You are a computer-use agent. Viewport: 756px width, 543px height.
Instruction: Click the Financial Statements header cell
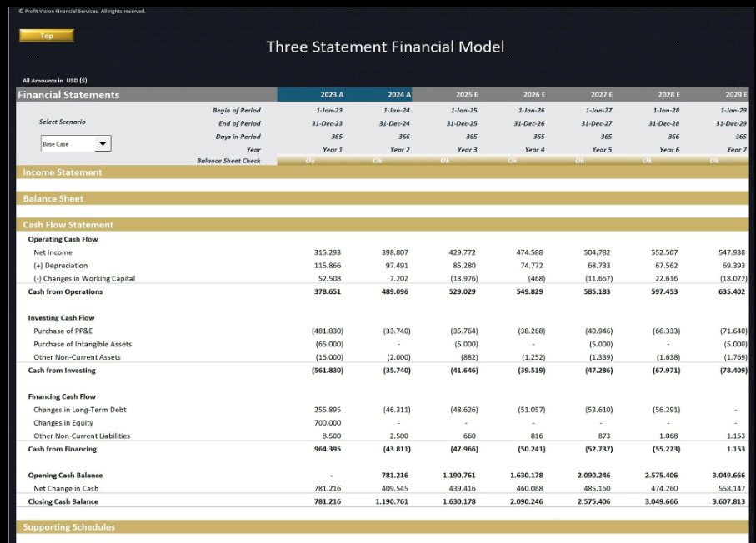coord(69,95)
